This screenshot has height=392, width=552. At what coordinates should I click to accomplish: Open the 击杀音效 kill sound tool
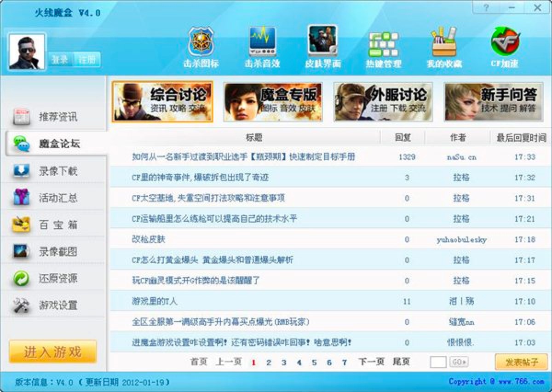[262, 47]
